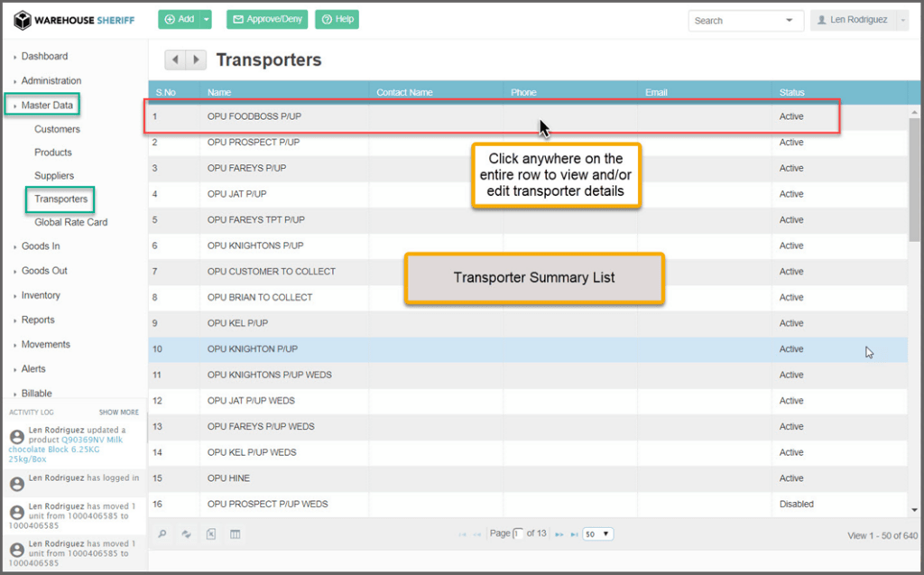This screenshot has height=575, width=924.
Task: Open Global Rate Card menu item
Action: tap(70, 222)
